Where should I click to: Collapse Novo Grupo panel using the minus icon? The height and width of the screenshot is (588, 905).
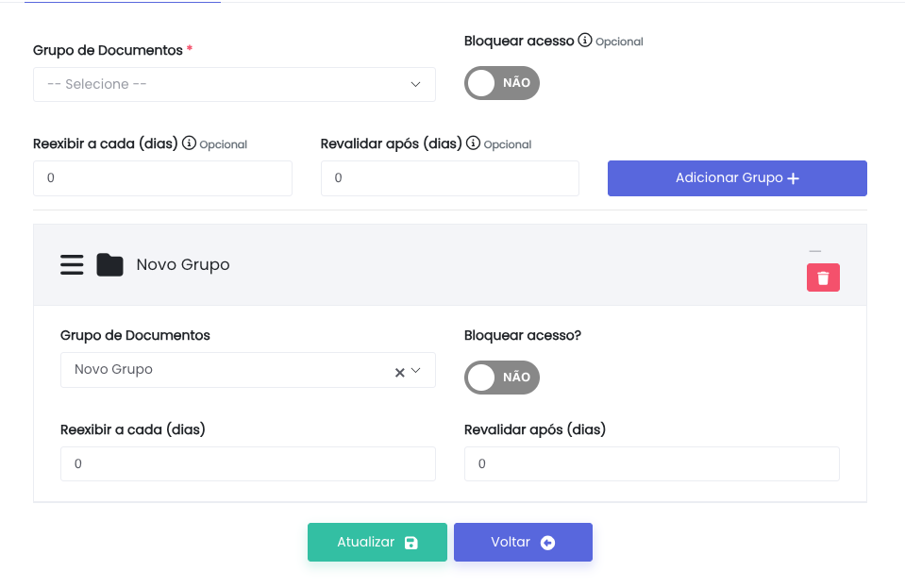coord(815,251)
